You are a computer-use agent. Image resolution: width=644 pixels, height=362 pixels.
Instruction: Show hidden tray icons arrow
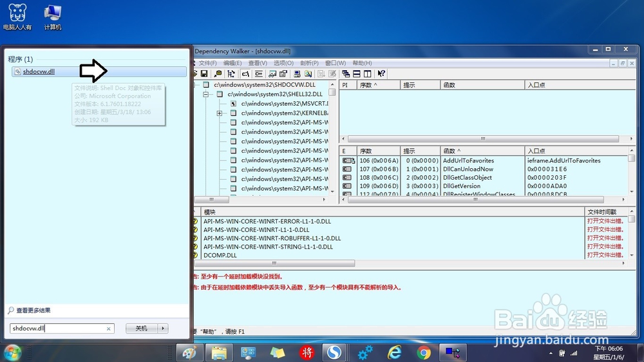point(551,353)
